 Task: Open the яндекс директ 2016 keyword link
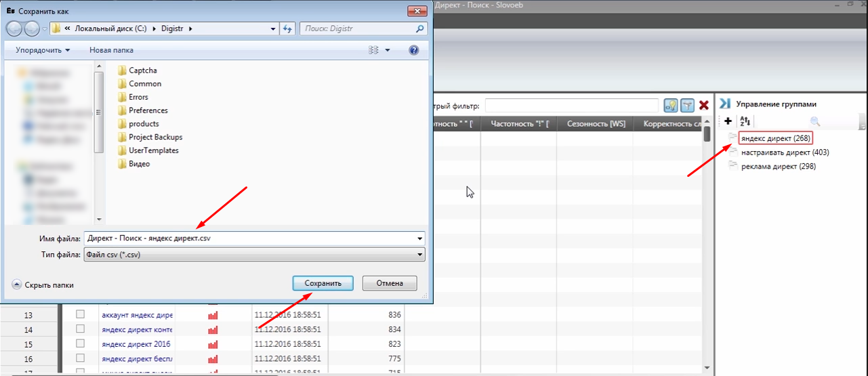coord(136,344)
